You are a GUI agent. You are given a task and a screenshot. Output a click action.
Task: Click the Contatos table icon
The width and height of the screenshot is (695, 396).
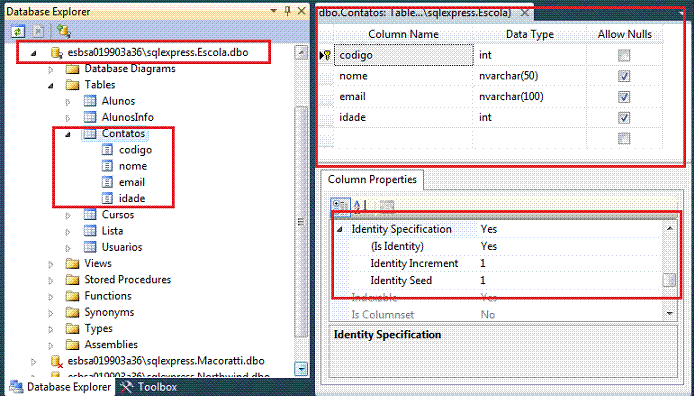click(90, 133)
